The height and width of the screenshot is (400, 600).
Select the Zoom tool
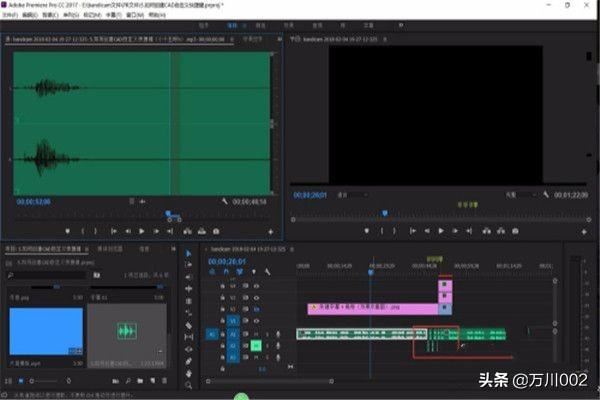(x=188, y=385)
